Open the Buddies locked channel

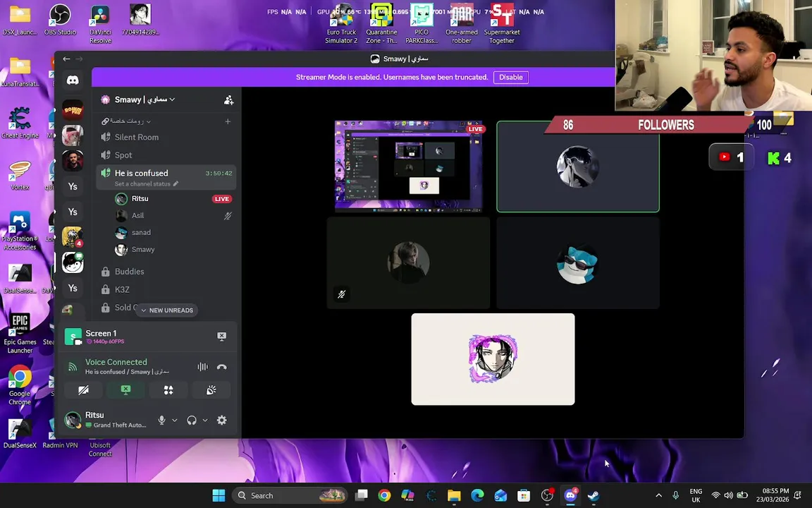pos(166,272)
